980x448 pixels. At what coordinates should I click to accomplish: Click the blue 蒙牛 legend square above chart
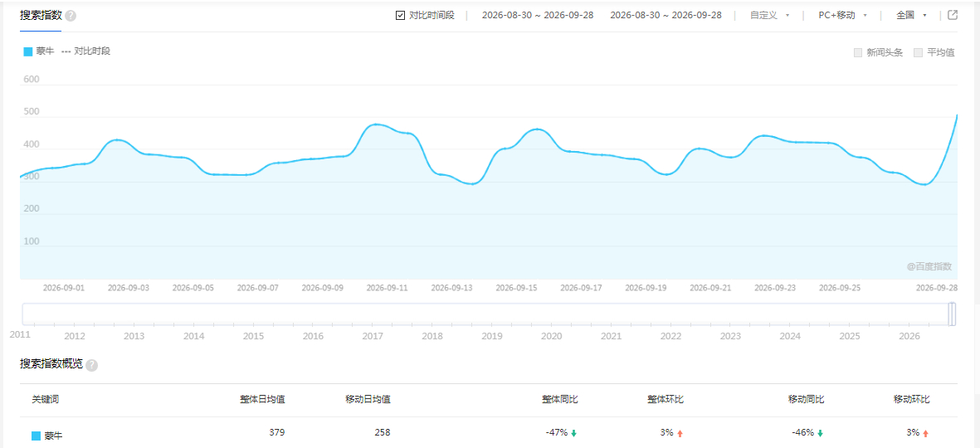click(x=27, y=52)
